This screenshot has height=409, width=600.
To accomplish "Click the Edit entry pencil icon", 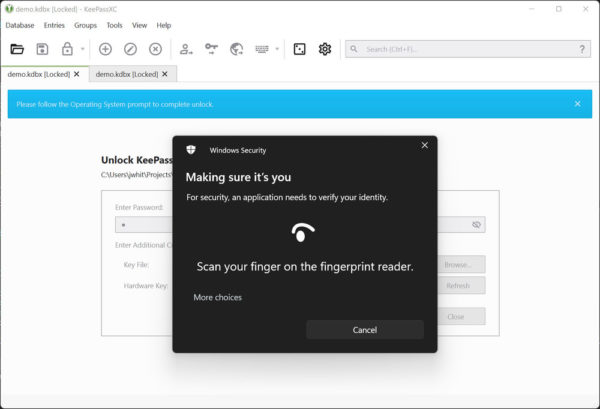I will tap(130, 49).
